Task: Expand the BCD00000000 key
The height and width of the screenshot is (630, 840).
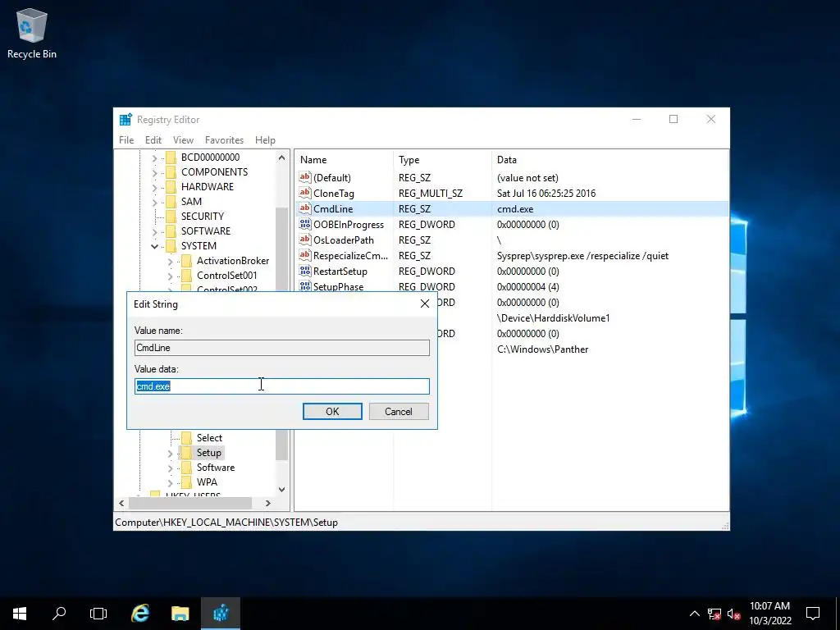Action: click(155, 157)
